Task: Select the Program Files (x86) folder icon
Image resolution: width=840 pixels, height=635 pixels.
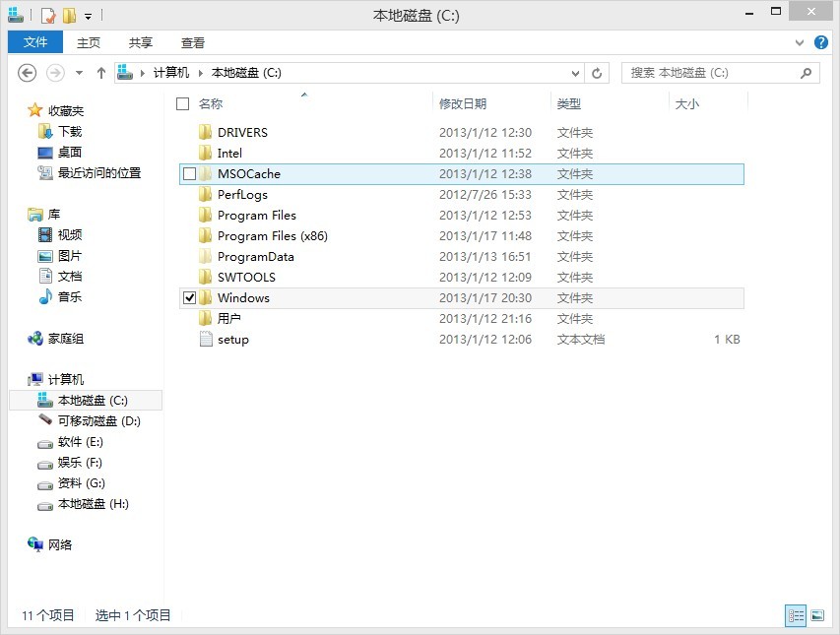Action: [x=205, y=236]
